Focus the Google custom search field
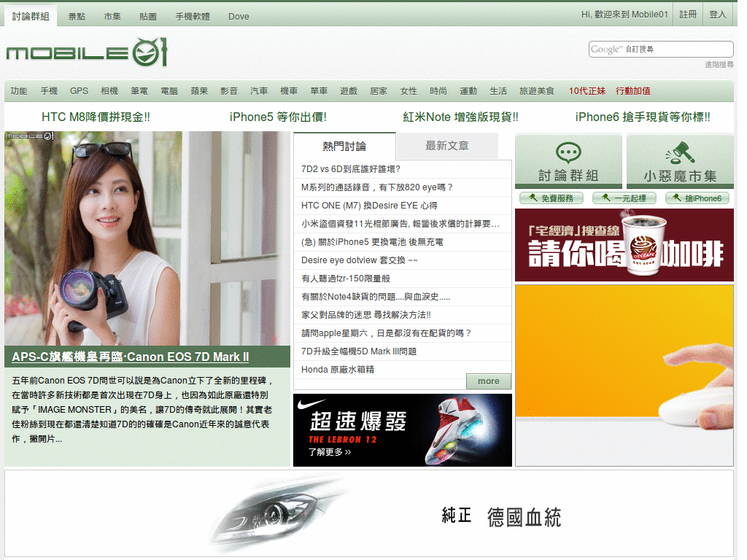 click(661, 49)
